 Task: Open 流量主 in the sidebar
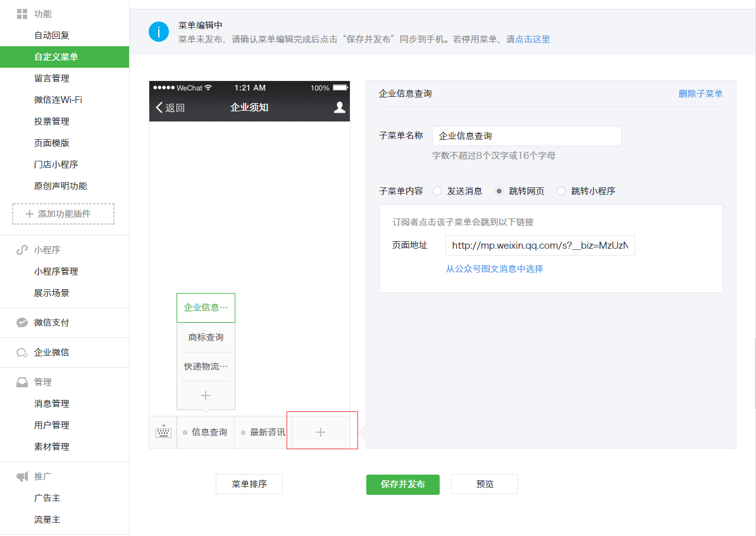[x=47, y=520]
